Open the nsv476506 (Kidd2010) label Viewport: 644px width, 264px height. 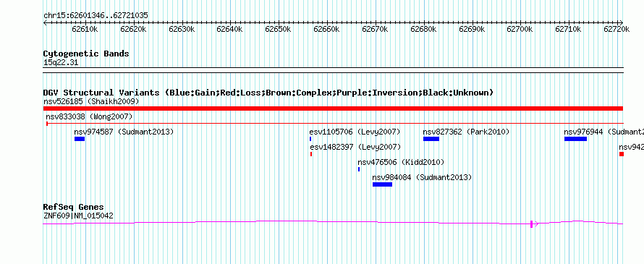click(401, 162)
